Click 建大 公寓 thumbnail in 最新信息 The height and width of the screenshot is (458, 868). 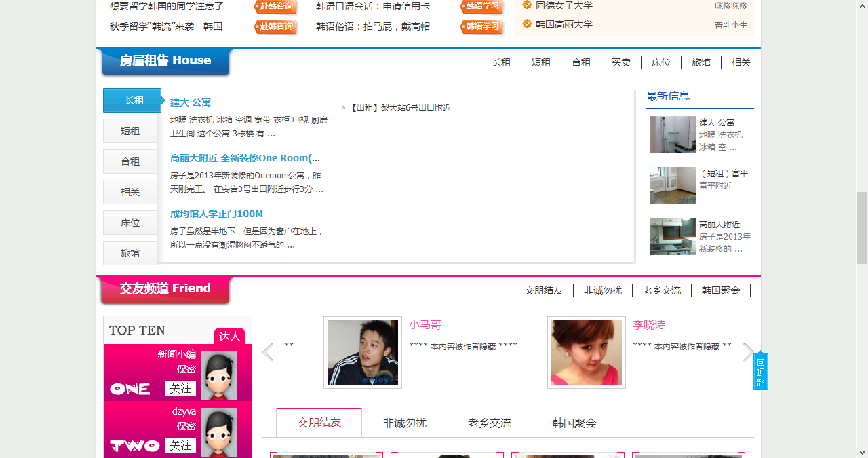[x=673, y=134]
